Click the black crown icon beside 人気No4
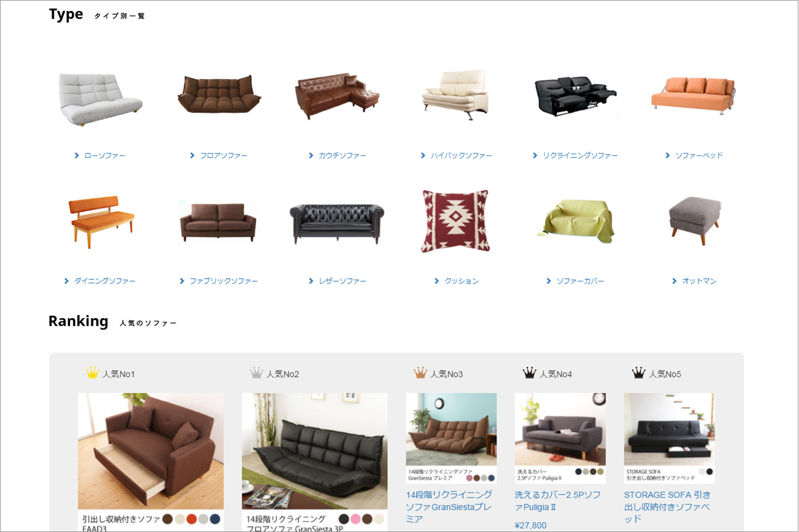 pyautogui.click(x=529, y=373)
